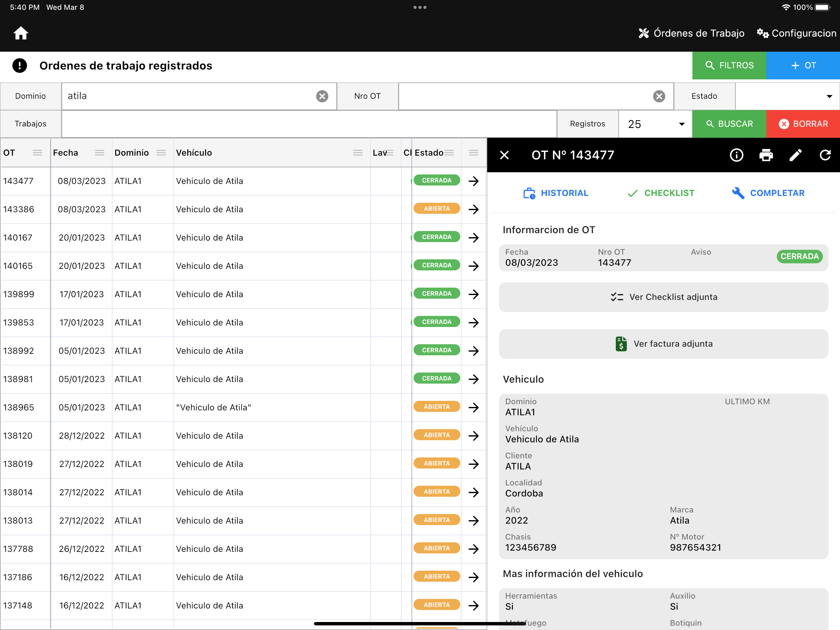Open Órdenes de Trabajo menu

(x=691, y=33)
